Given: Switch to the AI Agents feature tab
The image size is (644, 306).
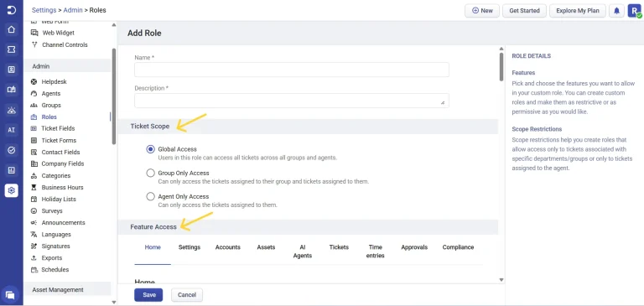Looking at the screenshot, I should point(303,252).
